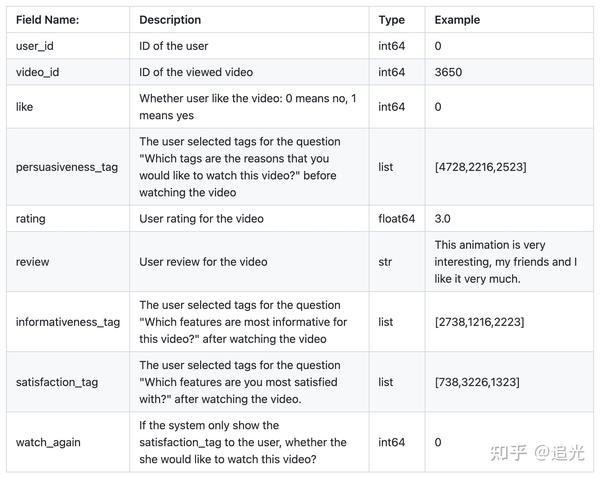
Task: Select the rating field name cell
Action: (x=31, y=218)
